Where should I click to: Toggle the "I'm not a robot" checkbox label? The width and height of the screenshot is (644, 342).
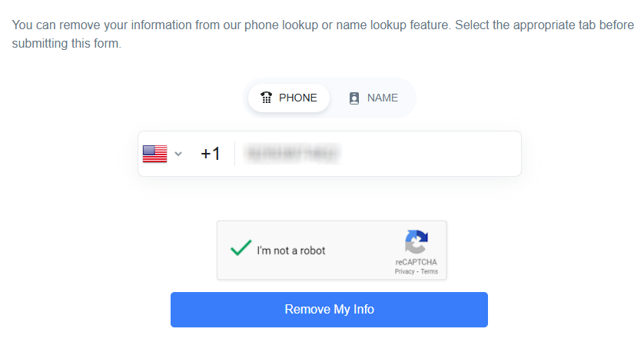(x=290, y=251)
